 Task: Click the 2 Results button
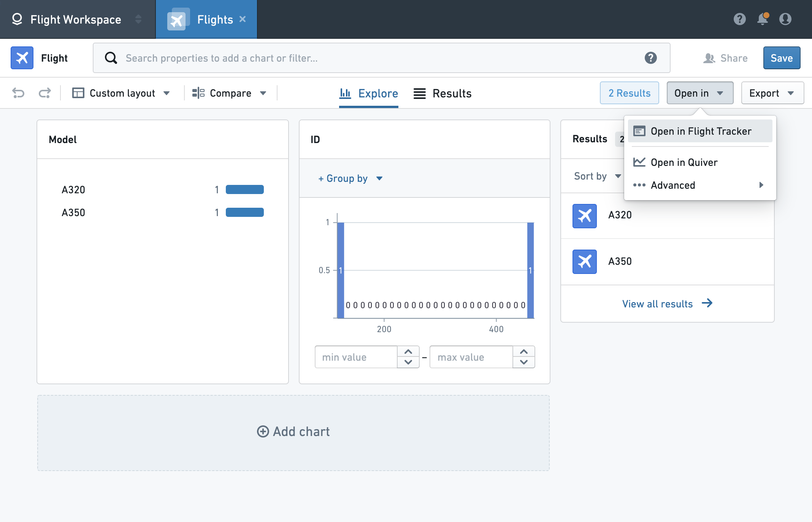point(629,93)
